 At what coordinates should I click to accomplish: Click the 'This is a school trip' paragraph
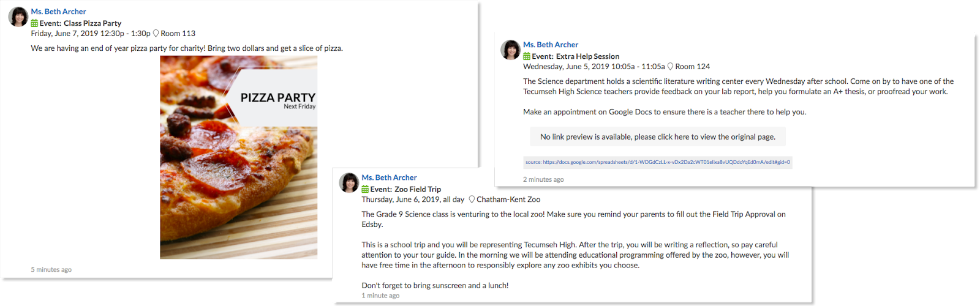(x=575, y=255)
